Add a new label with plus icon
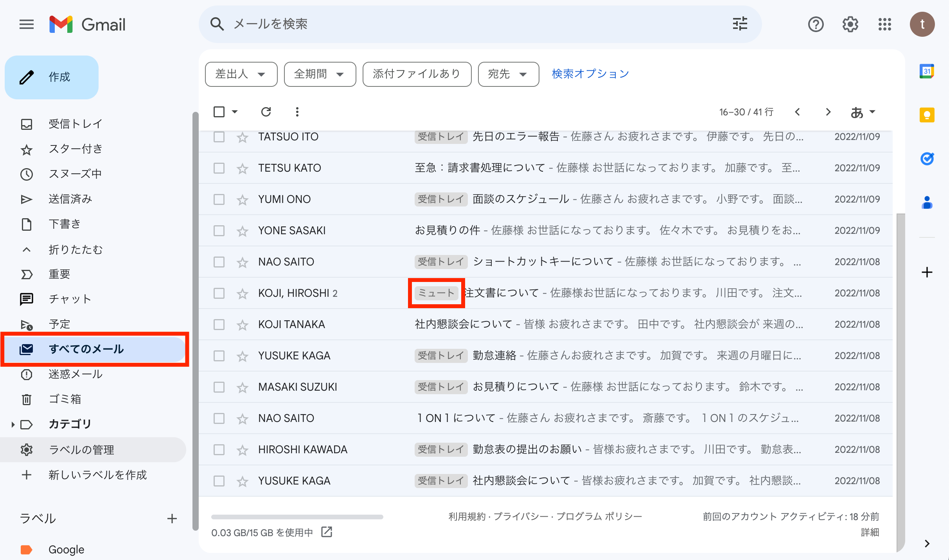949x560 pixels. click(x=172, y=519)
